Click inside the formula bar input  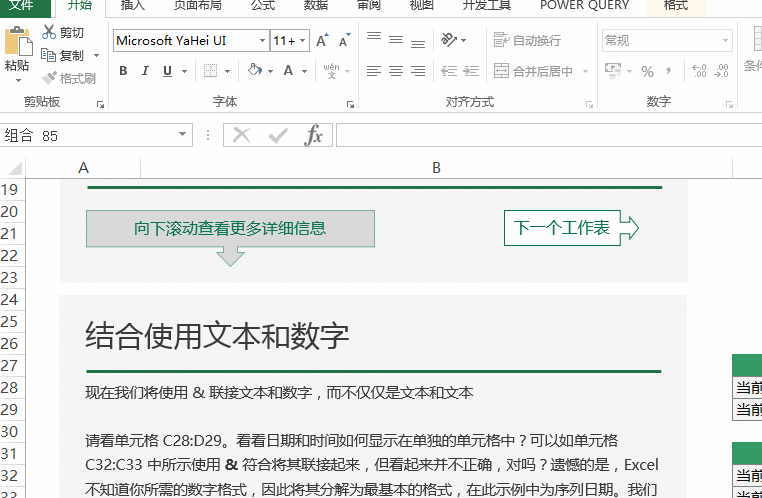pos(549,135)
